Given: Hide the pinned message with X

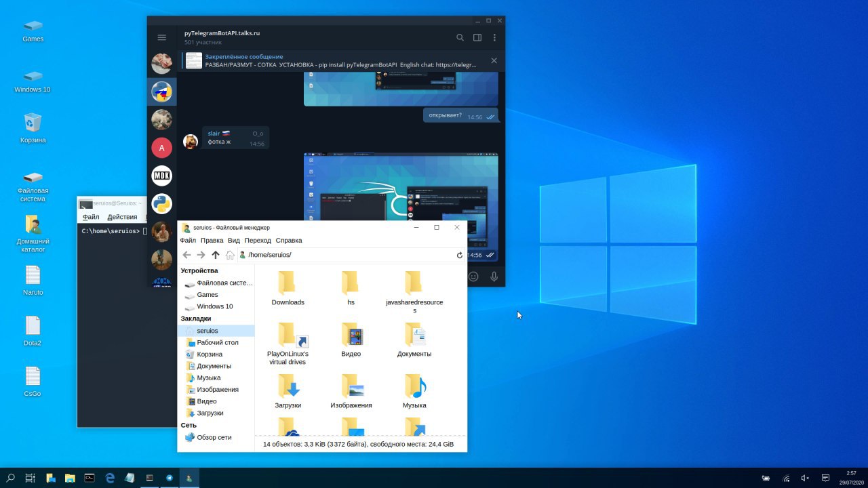Looking at the screenshot, I should pos(494,60).
